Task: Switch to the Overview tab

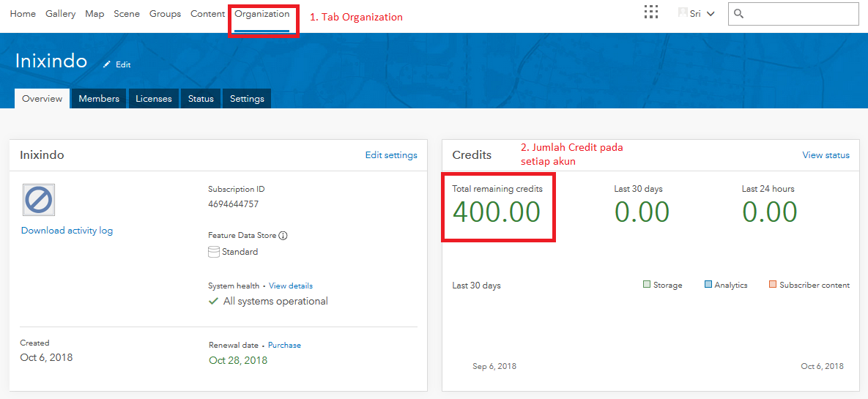Action: point(42,99)
